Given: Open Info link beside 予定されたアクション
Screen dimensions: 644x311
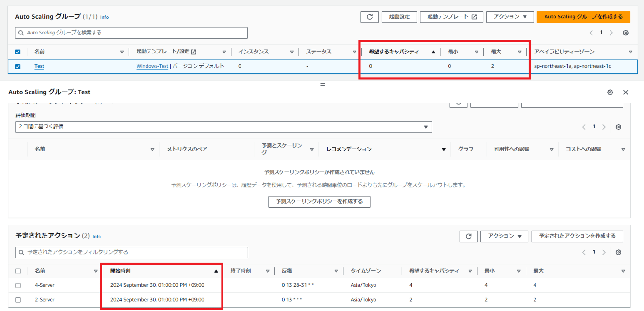Looking at the screenshot, I should coord(97,237).
